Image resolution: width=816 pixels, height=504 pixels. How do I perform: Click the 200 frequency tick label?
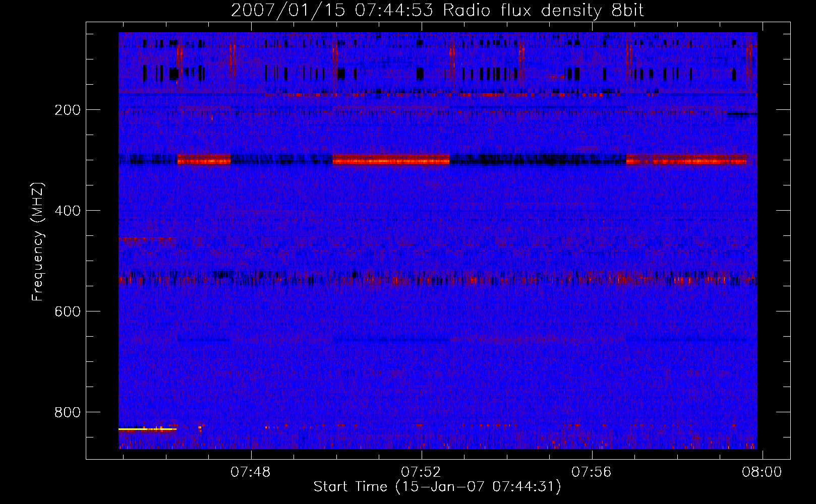pos(68,110)
